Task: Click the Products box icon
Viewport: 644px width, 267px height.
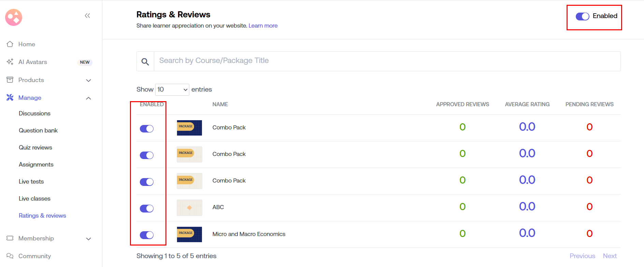Action: click(x=10, y=80)
